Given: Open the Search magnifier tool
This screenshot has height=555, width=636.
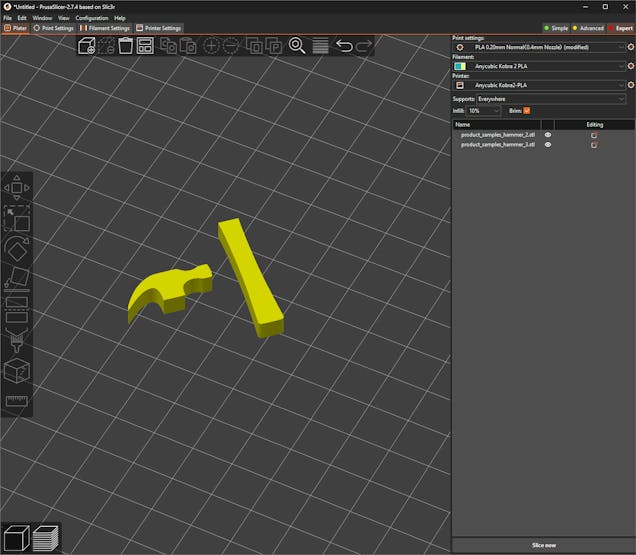Looking at the screenshot, I should [x=297, y=46].
